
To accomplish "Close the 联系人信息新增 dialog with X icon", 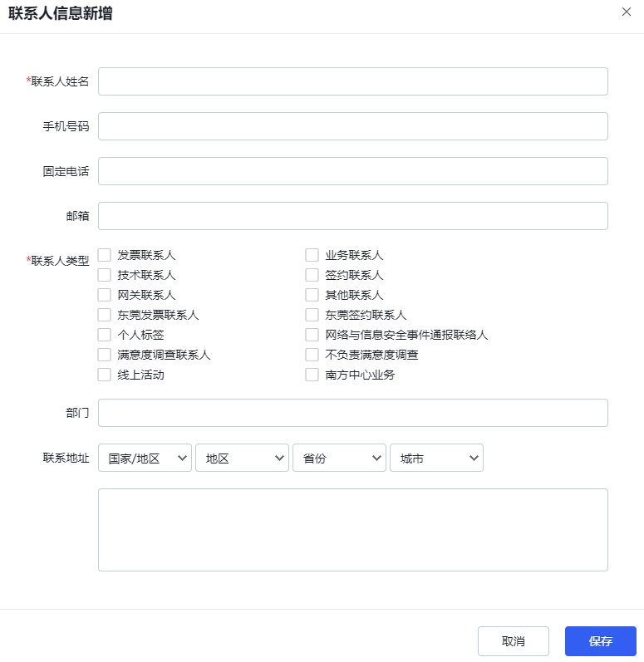I will (x=627, y=12).
